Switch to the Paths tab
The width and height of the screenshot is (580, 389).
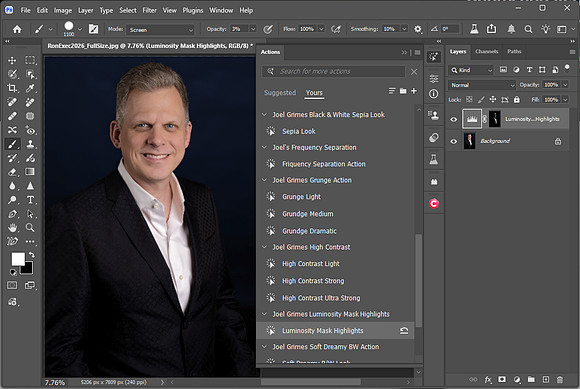click(514, 51)
